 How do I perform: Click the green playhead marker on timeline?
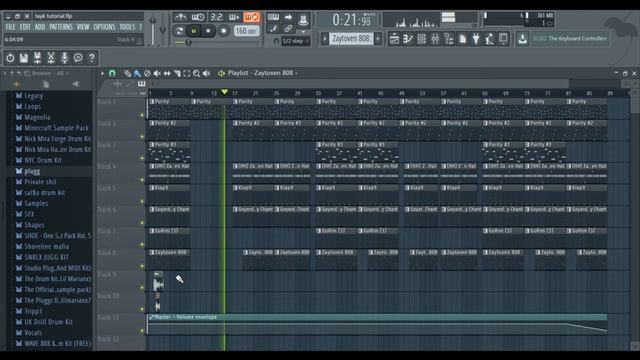tap(224, 92)
